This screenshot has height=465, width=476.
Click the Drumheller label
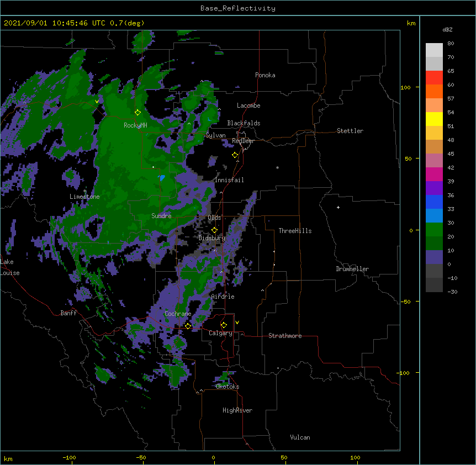click(x=352, y=269)
